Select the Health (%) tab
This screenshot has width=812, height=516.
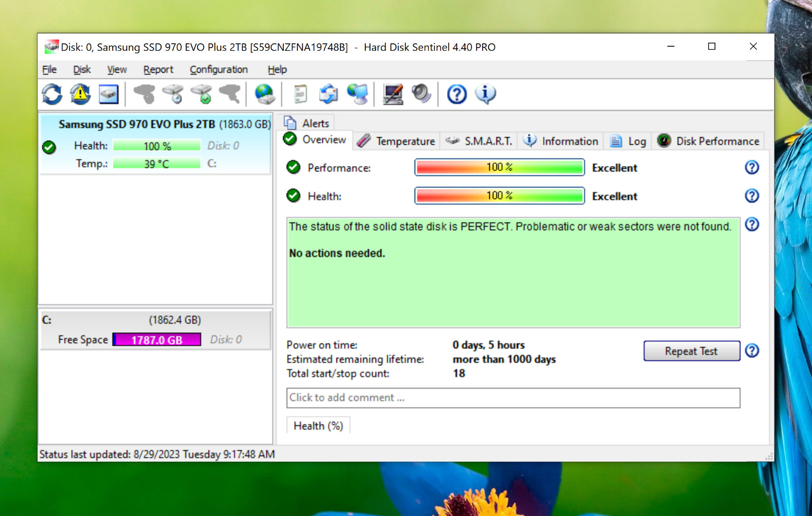click(318, 426)
